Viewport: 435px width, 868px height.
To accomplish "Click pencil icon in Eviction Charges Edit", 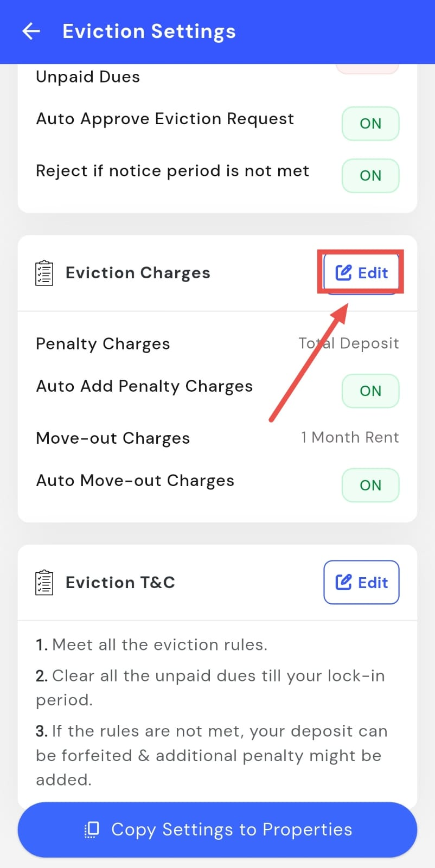I will [x=343, y=272].
